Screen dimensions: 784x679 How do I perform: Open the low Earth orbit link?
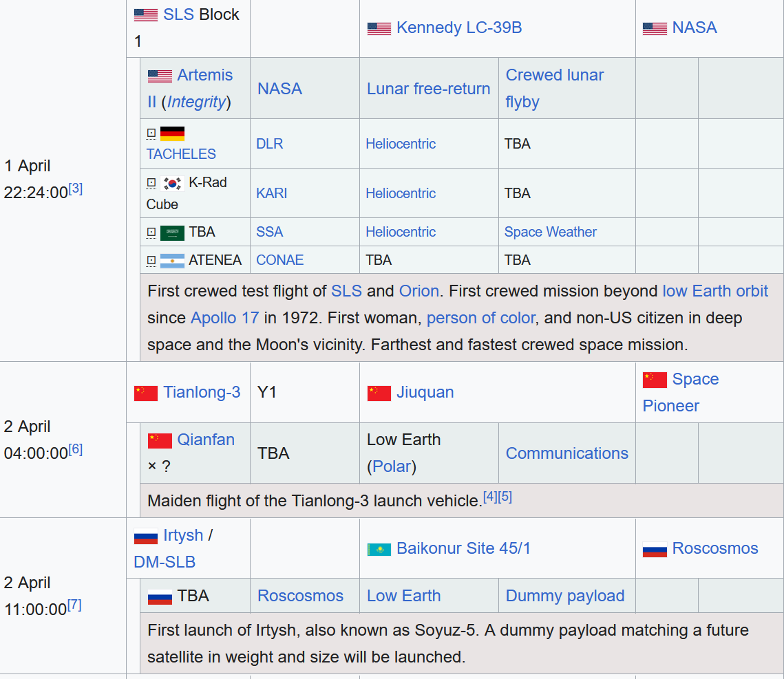(x=715, y=291)
